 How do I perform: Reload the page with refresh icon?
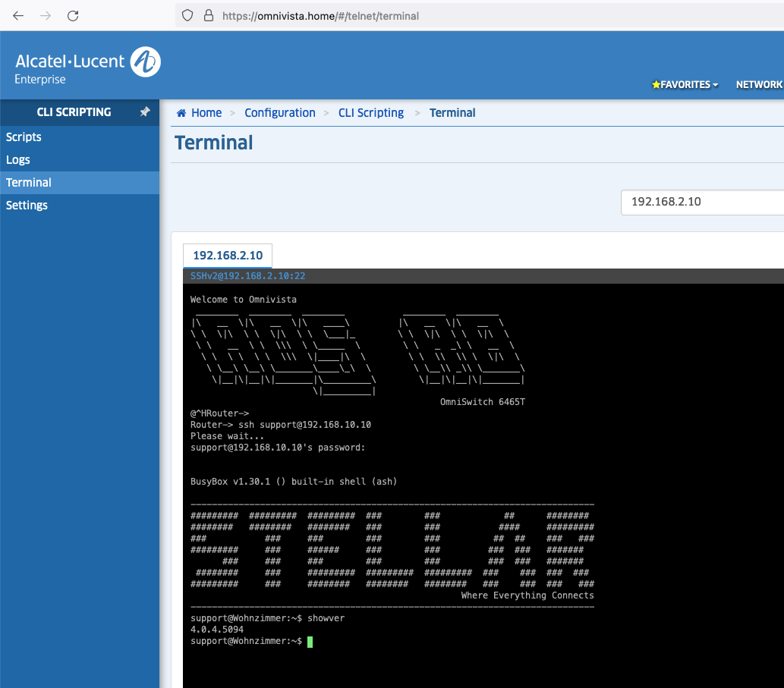point(73,15)
